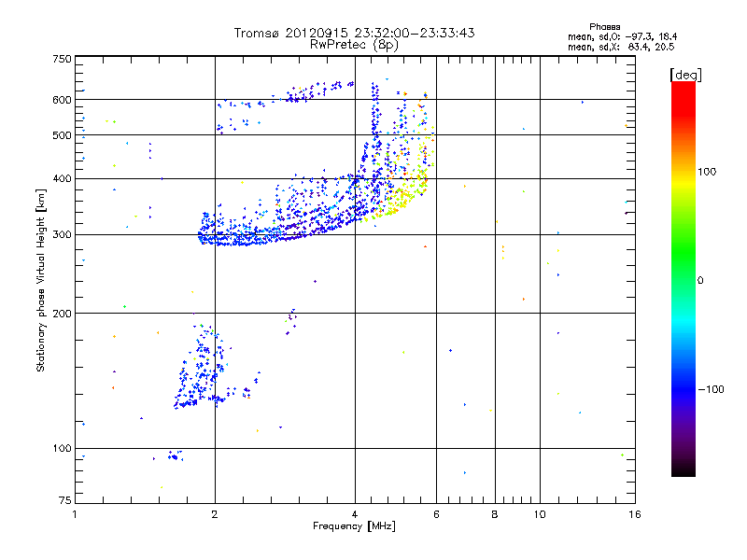Click the 'Stationary phase Virtual Height [km]' axis label

coord(41,280)
